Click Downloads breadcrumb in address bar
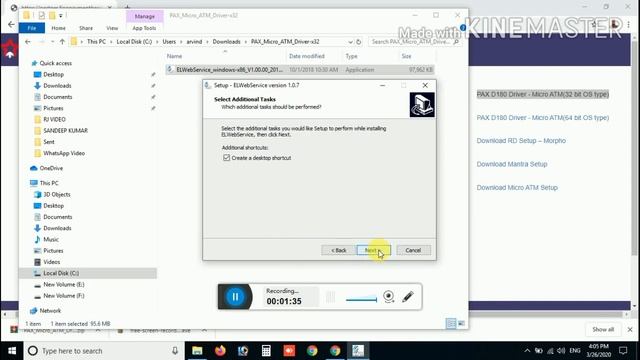The image size is (640, 360). coord(226,42)
